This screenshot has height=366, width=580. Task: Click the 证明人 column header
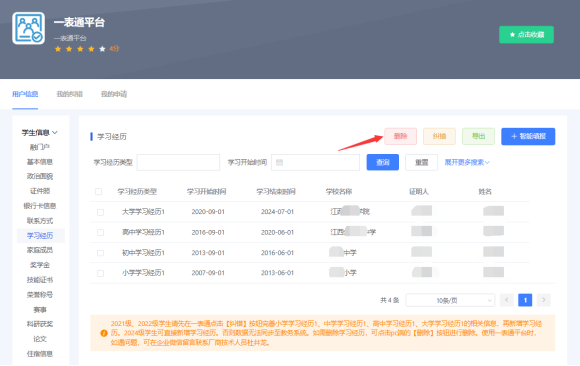[x=419, y=192]
